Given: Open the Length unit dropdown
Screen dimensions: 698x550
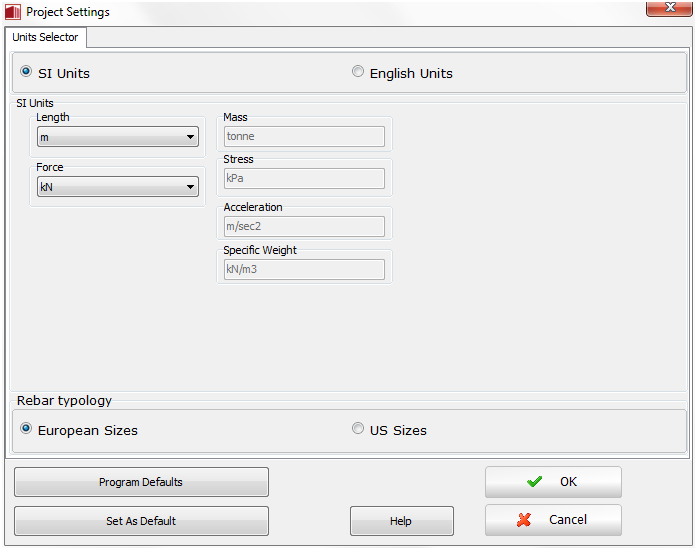Looking at the screenshot, I should pyautogui.click(x=118, y=137).
